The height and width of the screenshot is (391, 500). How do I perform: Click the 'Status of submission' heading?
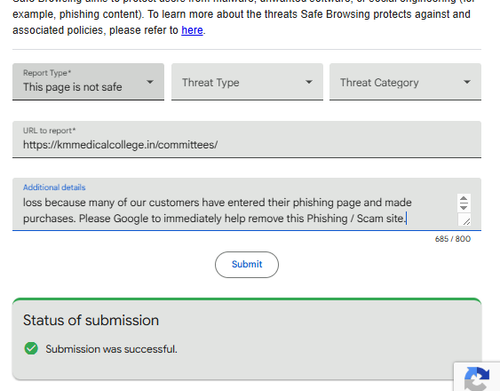coord(91,320)
